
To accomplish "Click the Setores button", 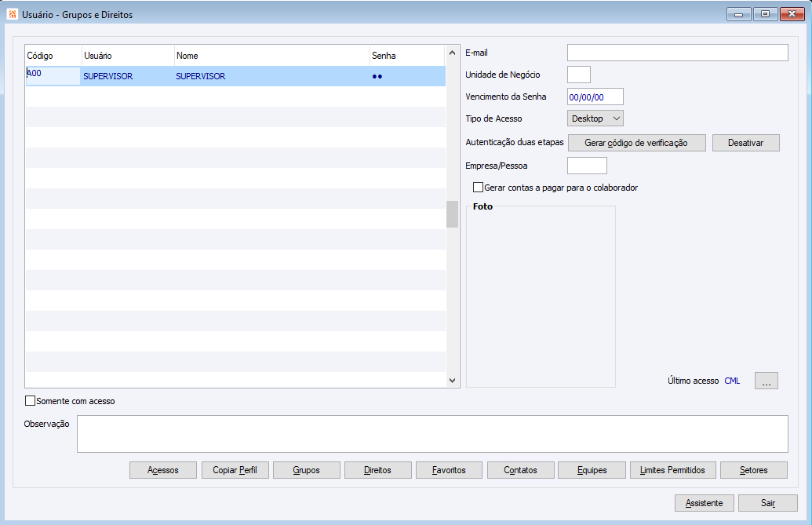I will point(754,470).
